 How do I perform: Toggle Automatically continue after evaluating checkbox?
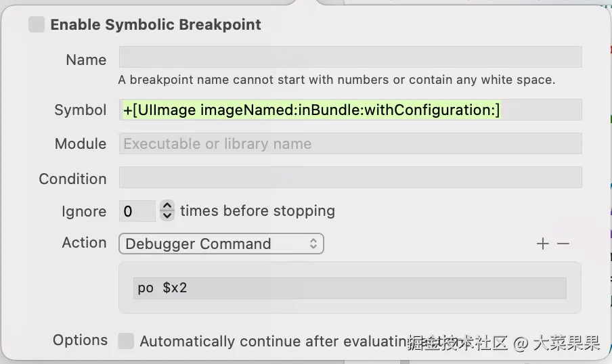(x=126, y=341)
